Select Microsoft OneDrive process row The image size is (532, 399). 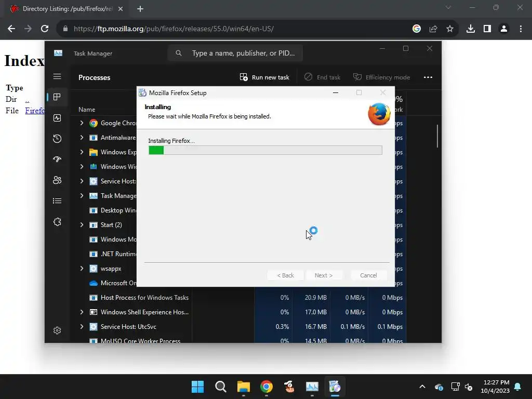tap(104, 283)
